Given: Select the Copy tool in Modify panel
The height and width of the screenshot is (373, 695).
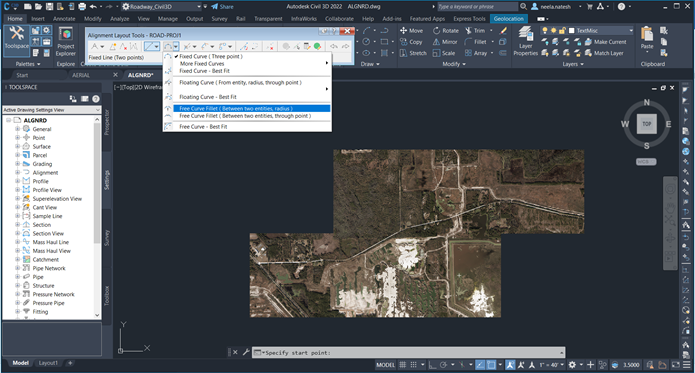Looking at the screenshot, I should (x=411, y=42).
